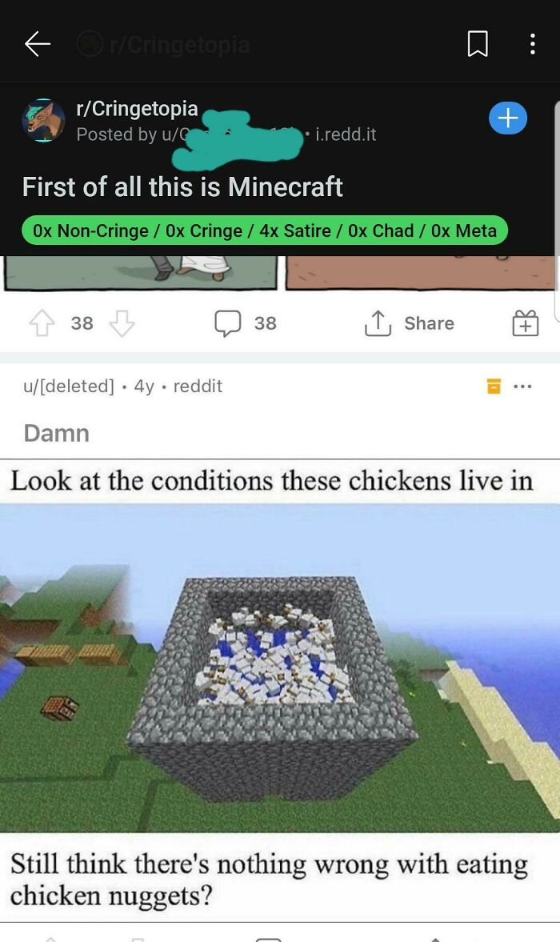Open the post title 'First of all this is Minecraft'
Image resolution: width=560 pixels, height=942 pixels.
coord(182,186)
